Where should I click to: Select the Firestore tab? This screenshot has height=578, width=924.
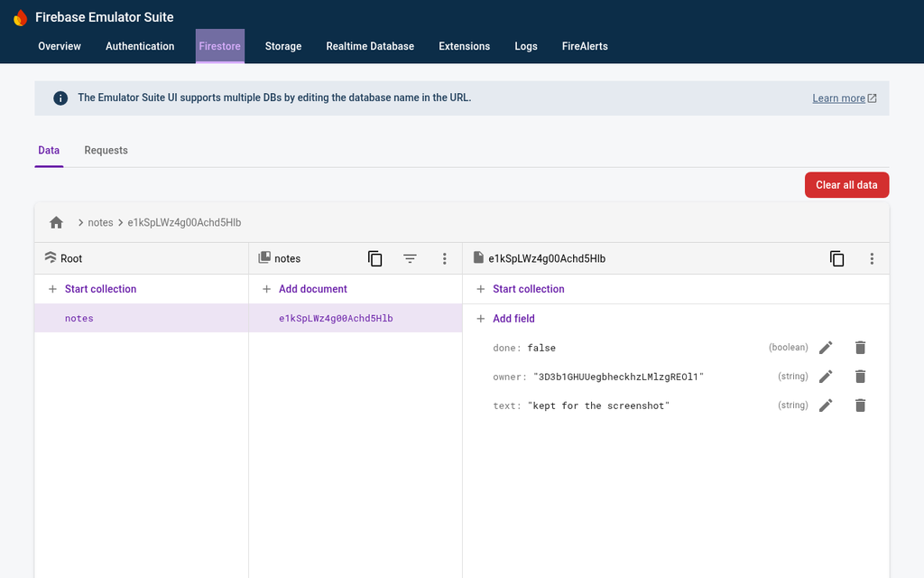pyautogui.click(x=220, y=46)
